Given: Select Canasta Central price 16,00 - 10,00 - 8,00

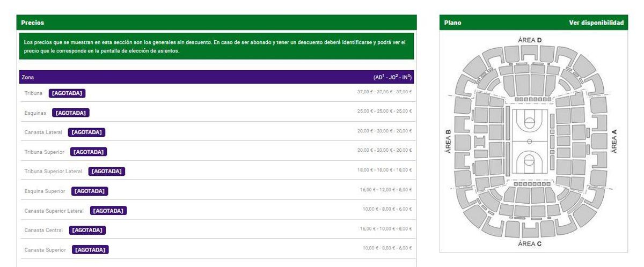Looking at the screenshot, I should [386, 229].
